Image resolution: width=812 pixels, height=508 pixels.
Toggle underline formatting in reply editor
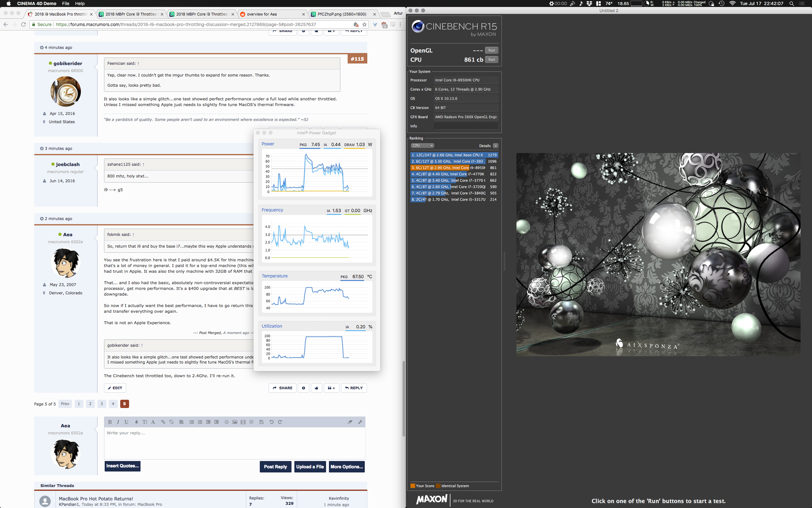[x=127, y=422]
